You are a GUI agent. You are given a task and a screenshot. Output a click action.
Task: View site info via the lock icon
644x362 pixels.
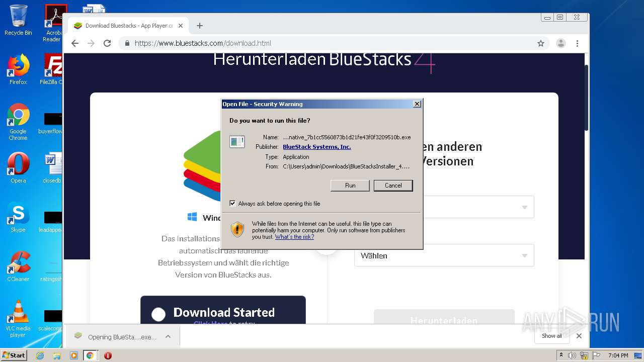click(x=127, y=43)
